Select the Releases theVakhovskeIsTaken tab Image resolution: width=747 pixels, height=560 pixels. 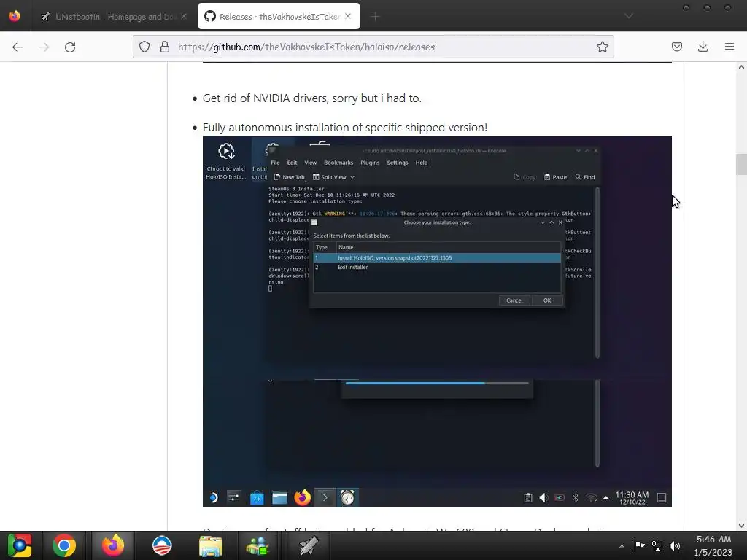pyautogui.click(x=279, y=17)
